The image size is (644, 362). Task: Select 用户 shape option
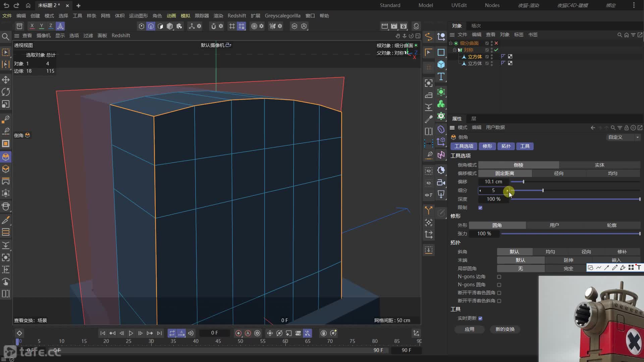point(554,225)
